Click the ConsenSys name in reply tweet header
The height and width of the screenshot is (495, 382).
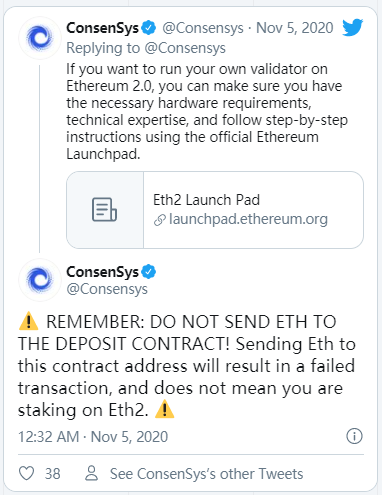[x=102, y=28]
